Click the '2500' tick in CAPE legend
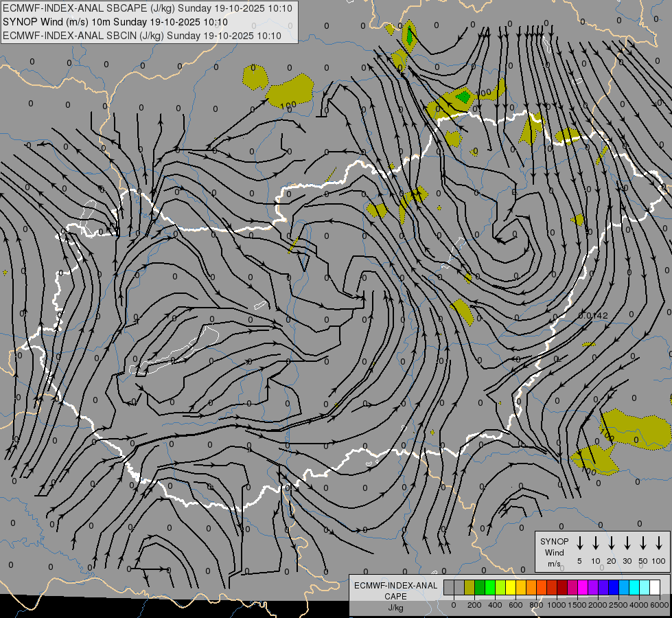This screenshot has height=618, width=672. [x=618, y=605]
